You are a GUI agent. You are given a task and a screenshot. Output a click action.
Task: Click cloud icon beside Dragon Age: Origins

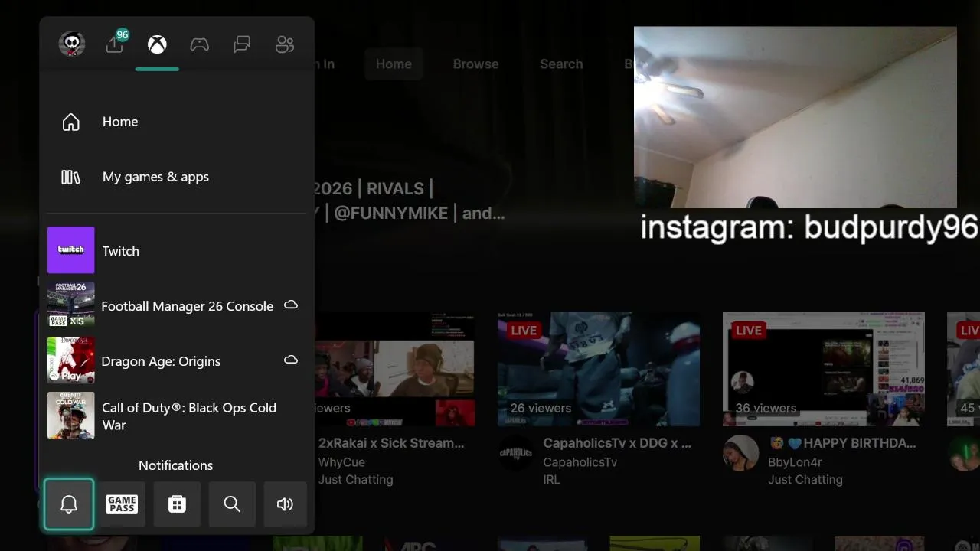coord(291,360)
